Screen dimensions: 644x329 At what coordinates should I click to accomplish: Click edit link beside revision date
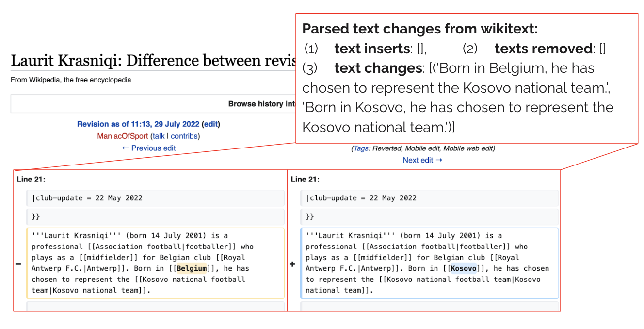click(211, 124)
